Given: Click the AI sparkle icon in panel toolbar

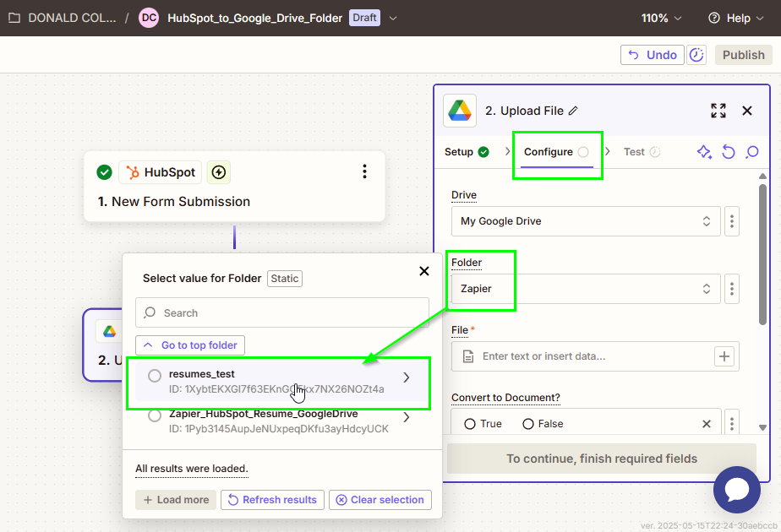Looking at the screenshot, I should point(704,152).
